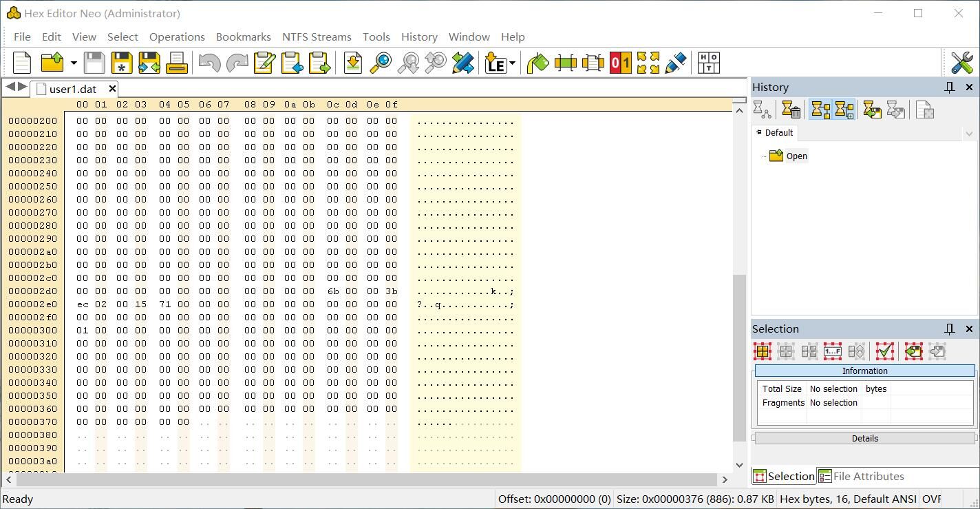This screenshot has width=980, height=509.
Task: Click the download-to-page import icon
Action: (x=353, y=63)
